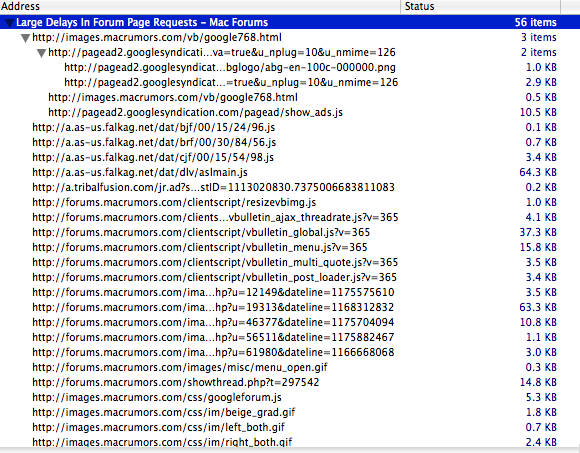Select the beige_grad.gif resource row
This screenshot has height=453, width=580.
click(290, 412)
